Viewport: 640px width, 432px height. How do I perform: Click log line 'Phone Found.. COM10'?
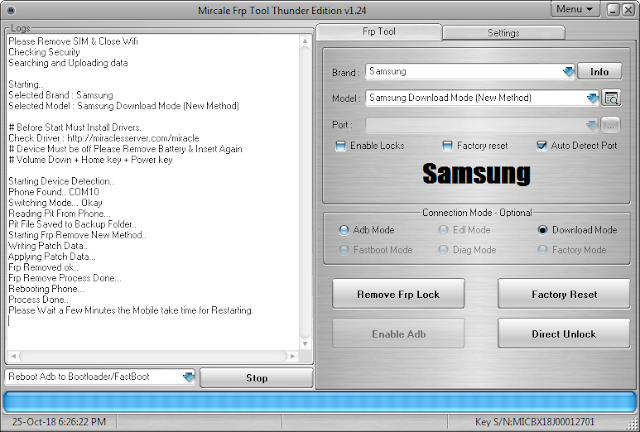tap(53, 192)
